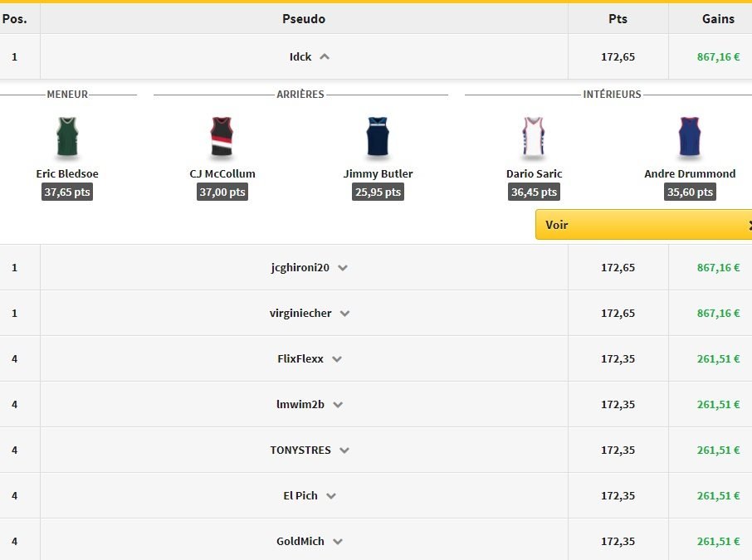Image resolution: width=752 pixels, height=560 pixels.
Task: Click Andre Drummond's blue jersey icon
Action: pos(690,138)
